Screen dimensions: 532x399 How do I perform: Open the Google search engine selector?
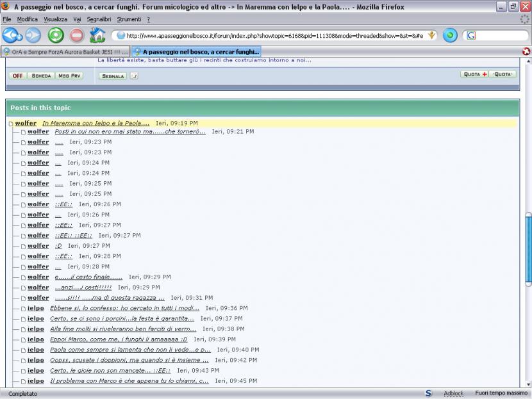[x=471, y=36]
